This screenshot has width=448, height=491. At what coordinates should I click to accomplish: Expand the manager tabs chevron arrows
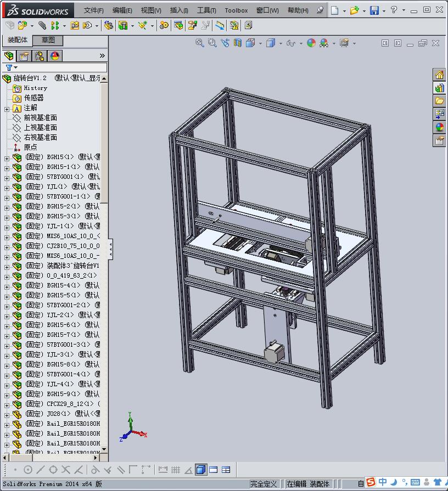102,56
